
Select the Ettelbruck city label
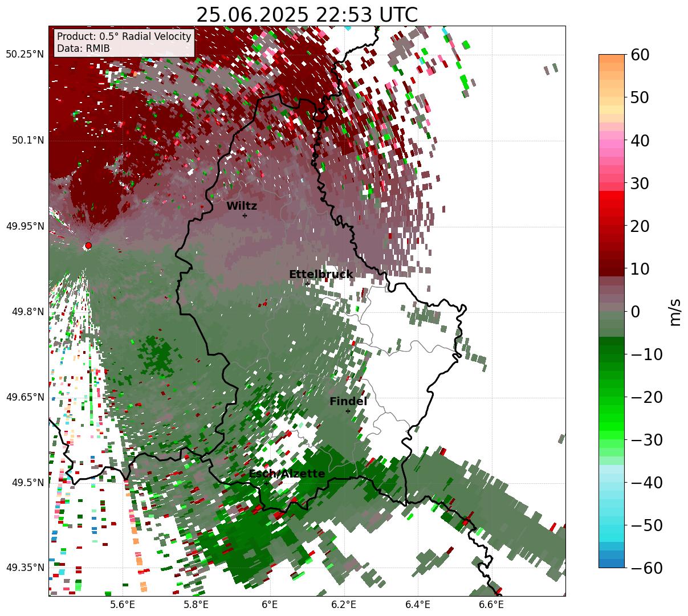click(321, 275)
